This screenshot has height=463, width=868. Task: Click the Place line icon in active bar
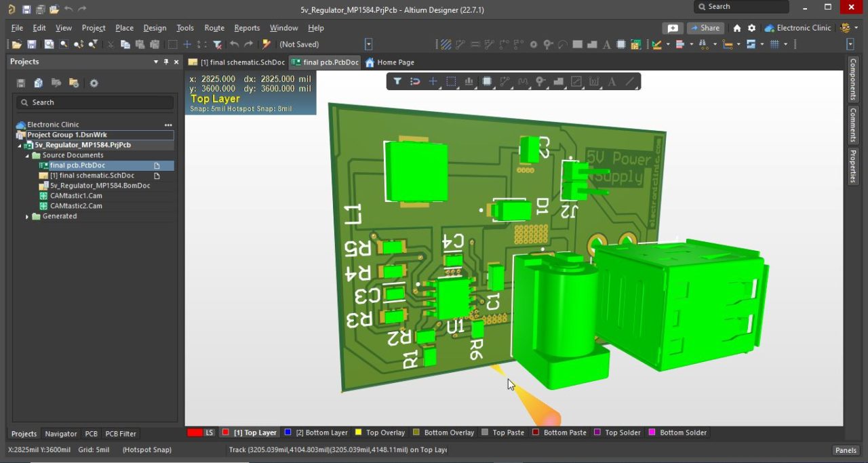pos(629,81)
